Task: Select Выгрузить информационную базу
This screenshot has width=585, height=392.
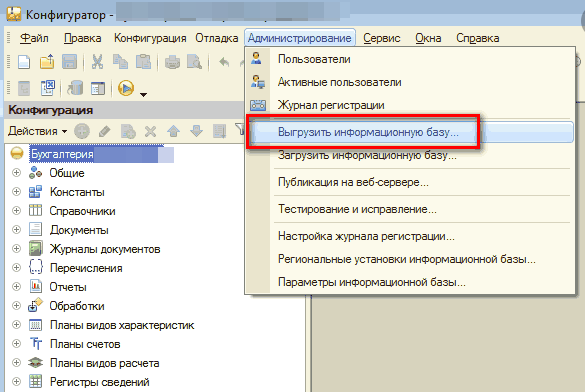Action: (410, 132)
